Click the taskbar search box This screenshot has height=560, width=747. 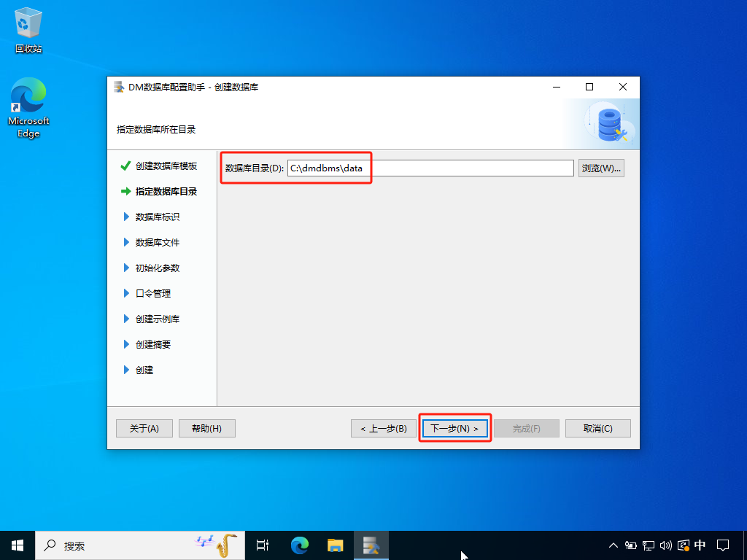140,545
